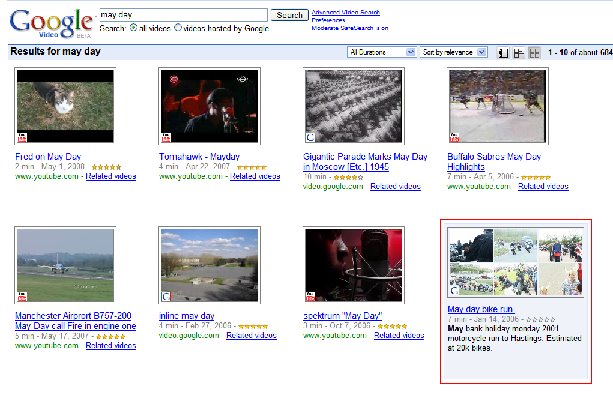This screenshot has width=613, height=394.
Task: Click YouTube badge on Buffalo Sabres thumbnail
Action: [455, 137]
